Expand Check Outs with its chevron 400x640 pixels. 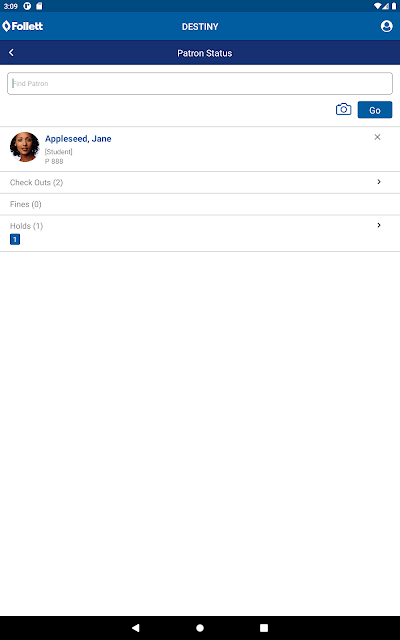(379, 182)
